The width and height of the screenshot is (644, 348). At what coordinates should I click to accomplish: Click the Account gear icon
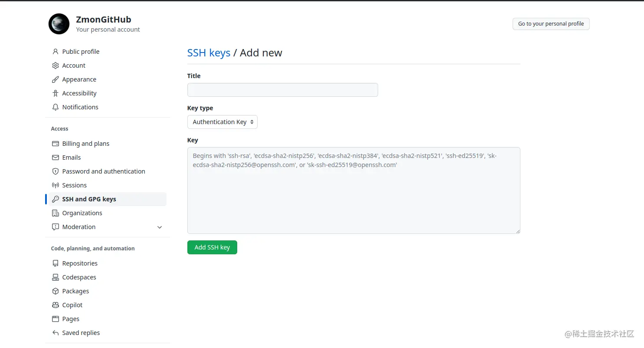click(56, 66)
